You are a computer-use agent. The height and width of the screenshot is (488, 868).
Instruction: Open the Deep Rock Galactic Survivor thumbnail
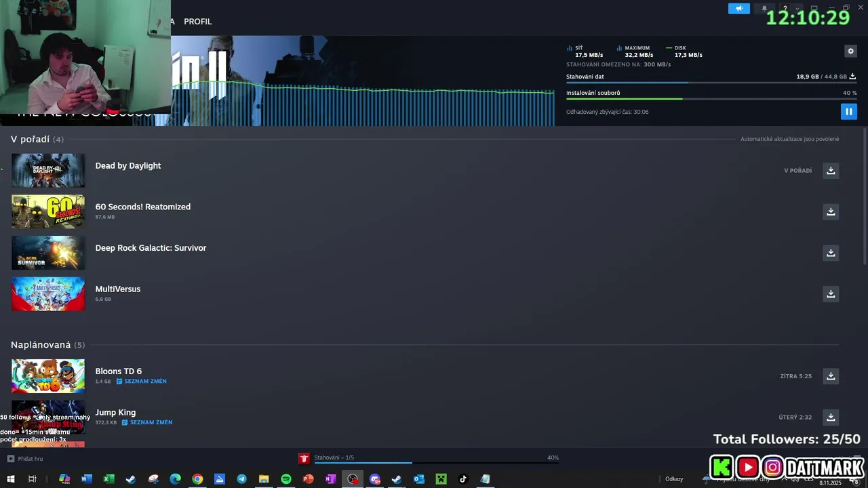point(48,253)
